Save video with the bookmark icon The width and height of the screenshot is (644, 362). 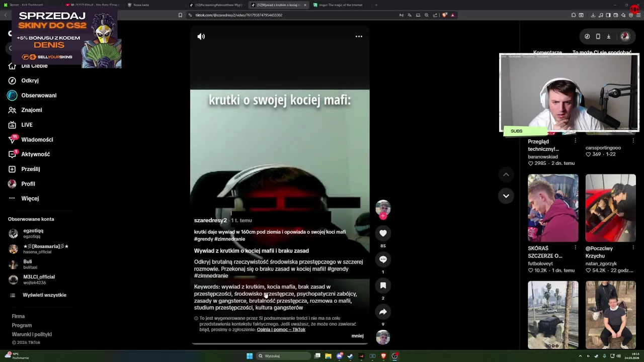coord(383,286)
